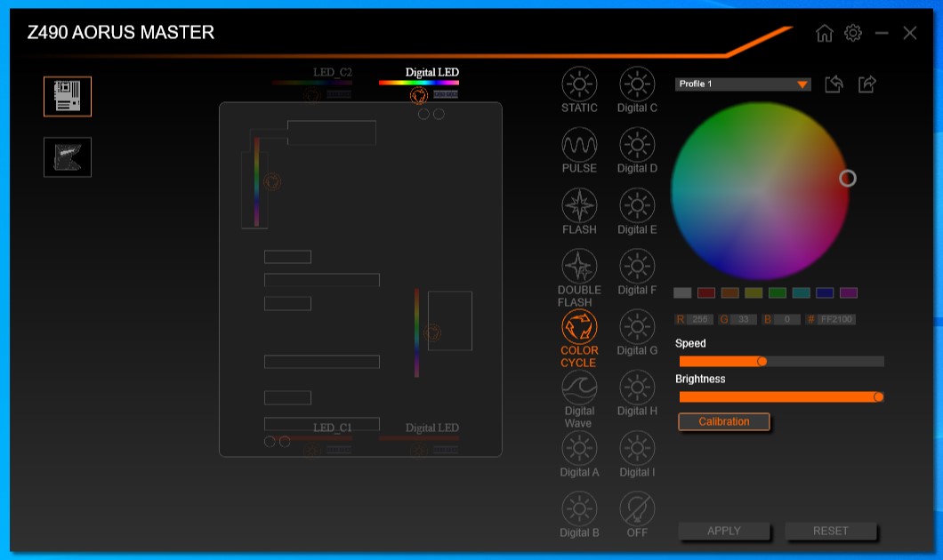943x560 pixels.
Task: Enable the Digital H mode
Action: point(637,394)
